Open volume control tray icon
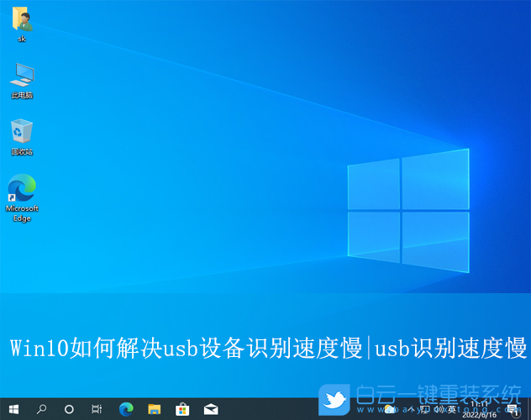The image size is (531, 420). click(439, 410)
